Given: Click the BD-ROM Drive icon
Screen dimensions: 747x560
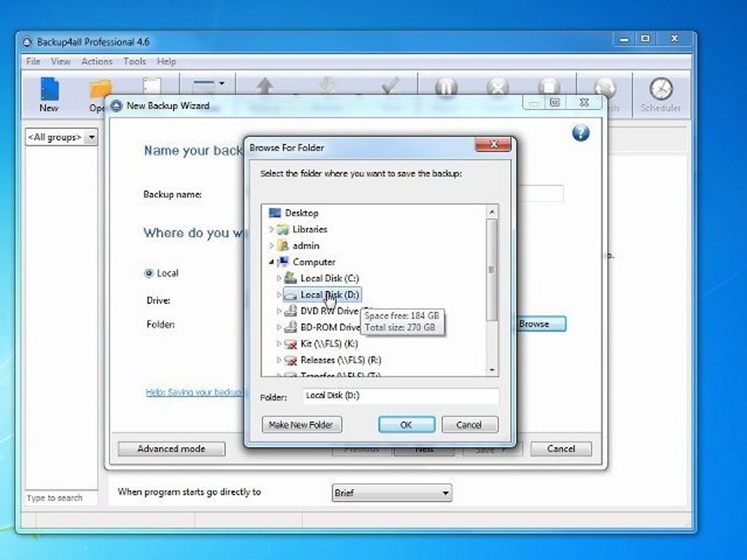Looking at the screenshot, I should pyautogui.click(x=290, y=327).
